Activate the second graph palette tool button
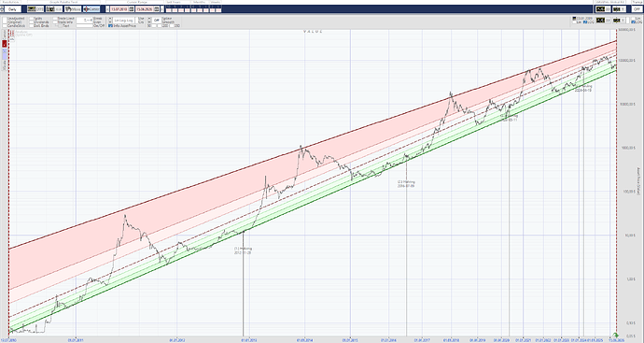The height and width of the screenshot is (343, 644). tap(54, 9)
